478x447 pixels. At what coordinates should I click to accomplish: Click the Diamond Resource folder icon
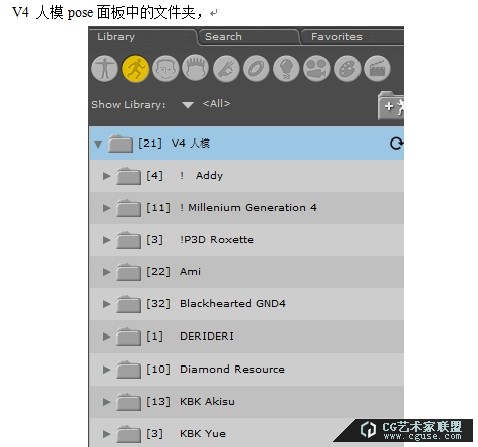(128, 369)
